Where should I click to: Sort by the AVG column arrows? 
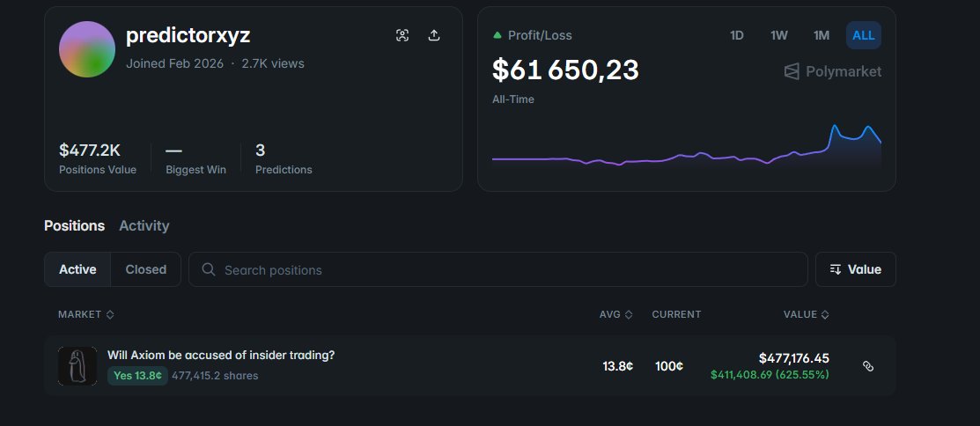629,315
